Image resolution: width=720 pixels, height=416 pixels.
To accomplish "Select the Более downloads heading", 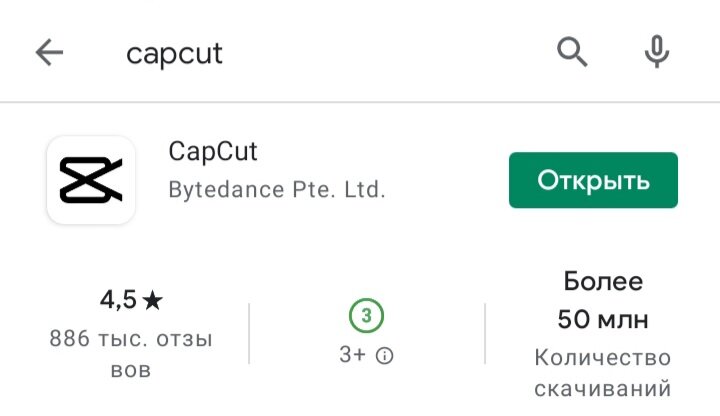I will point(603,281).
